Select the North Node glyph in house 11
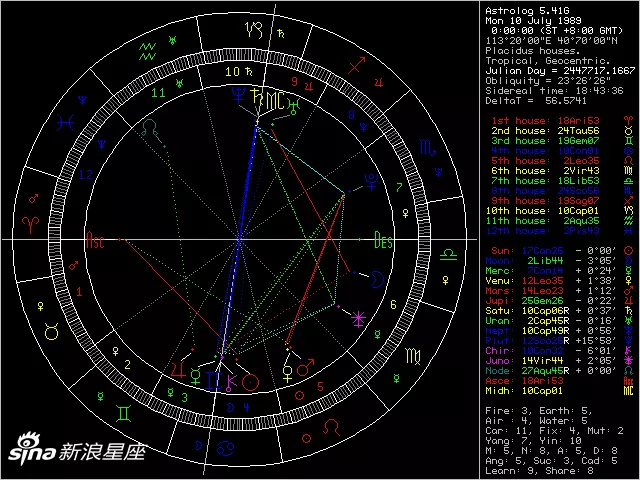The image size is (640, 480). point(149,129)
